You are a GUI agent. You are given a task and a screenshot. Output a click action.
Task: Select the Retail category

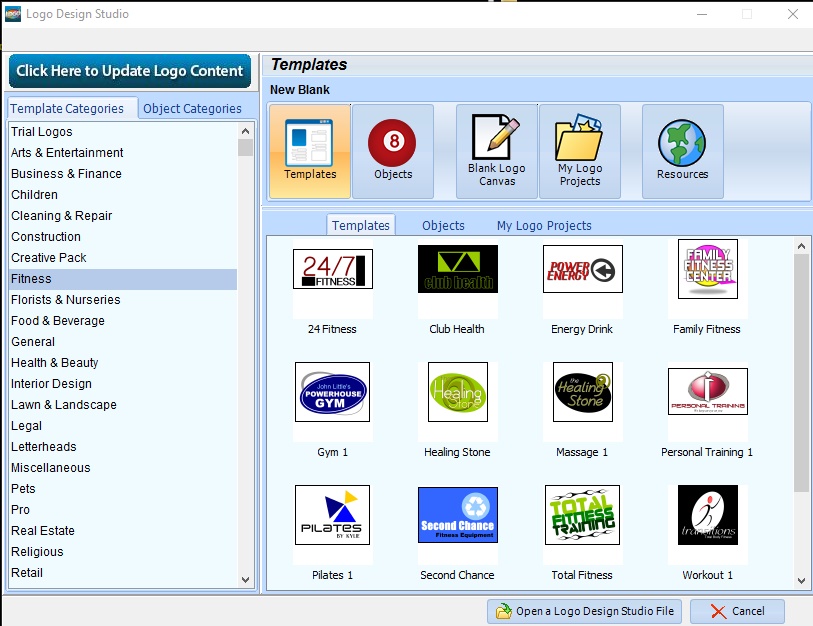(x=123, y=573)
